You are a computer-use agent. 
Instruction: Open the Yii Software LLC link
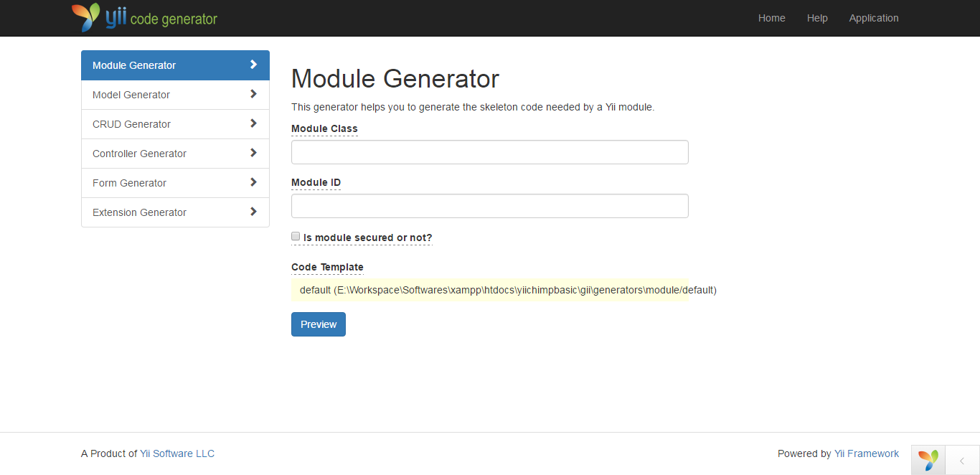pyautogui.click(x=177, y=453)
